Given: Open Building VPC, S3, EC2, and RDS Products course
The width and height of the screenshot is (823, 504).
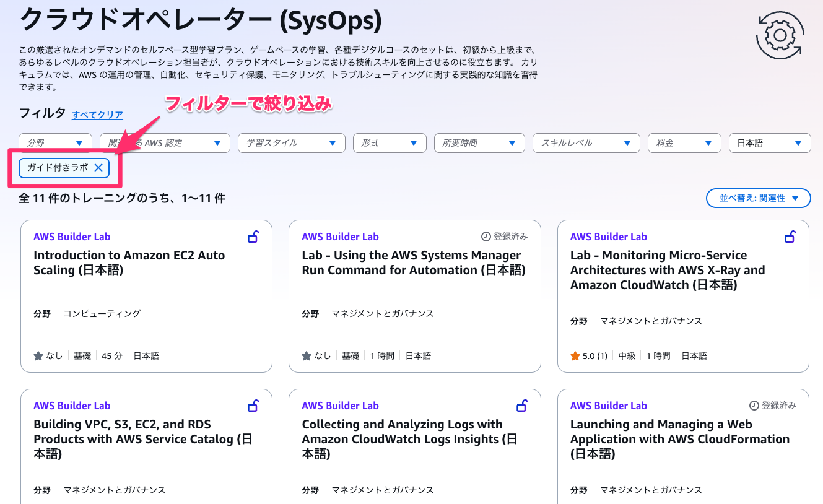Looking at the screenshot, I should pos(142,439).
